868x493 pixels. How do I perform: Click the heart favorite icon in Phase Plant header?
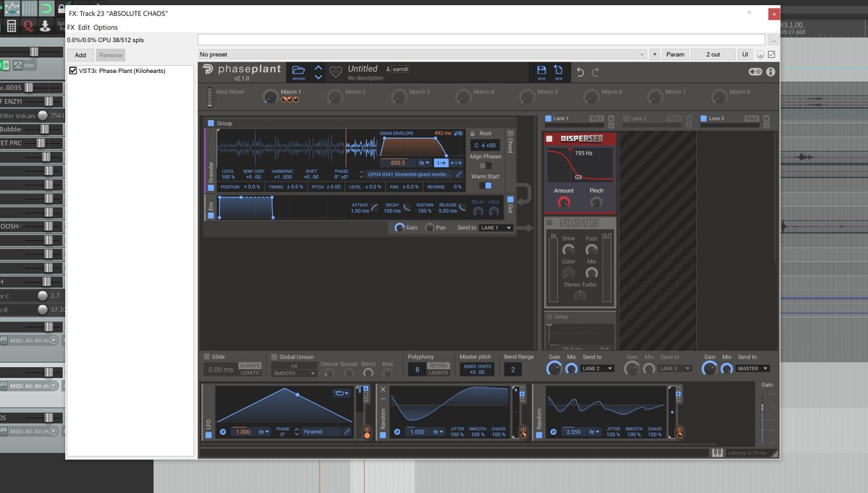click(335, 70)
